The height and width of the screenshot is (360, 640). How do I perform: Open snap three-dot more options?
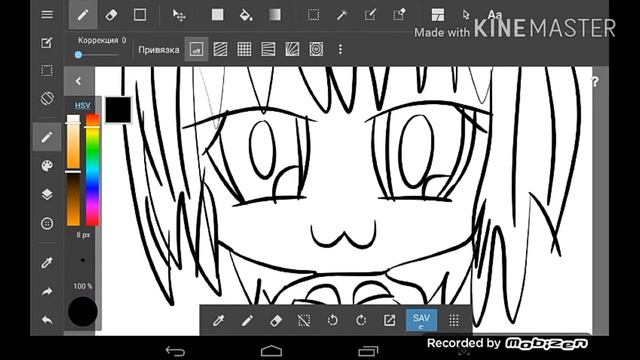click(340, 49)
